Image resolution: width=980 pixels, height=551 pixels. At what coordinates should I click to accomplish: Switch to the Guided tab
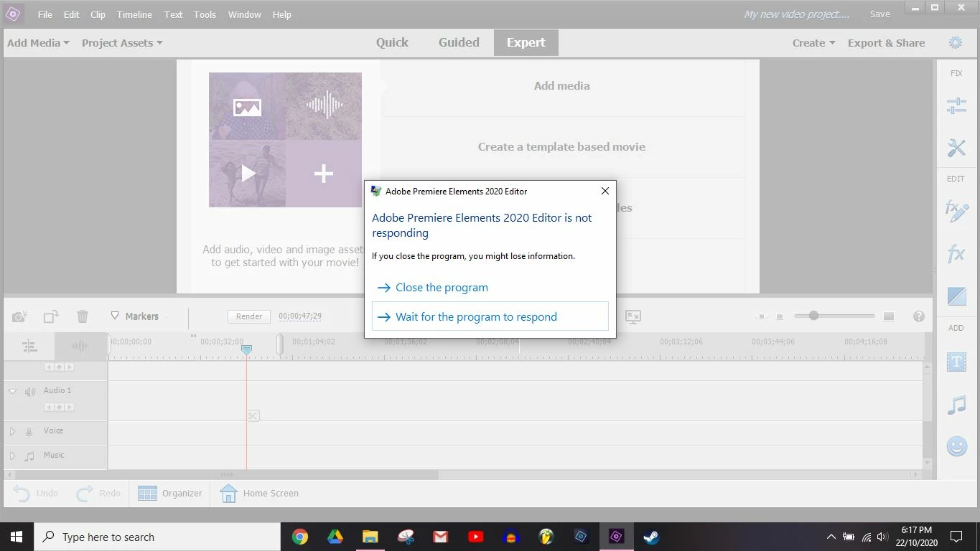459,42
